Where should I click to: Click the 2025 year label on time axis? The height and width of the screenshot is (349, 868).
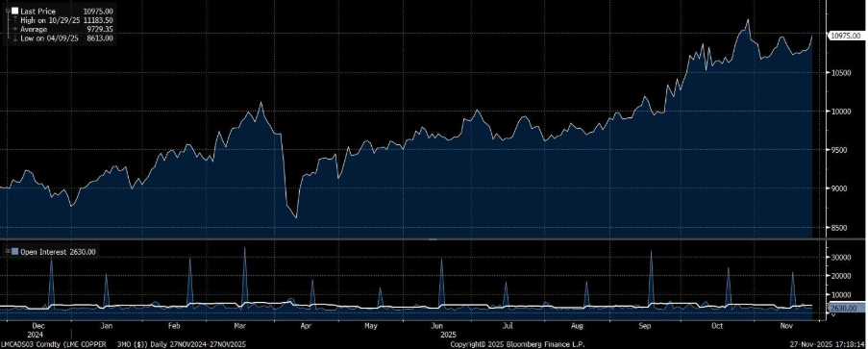click(x=447, y=335)
